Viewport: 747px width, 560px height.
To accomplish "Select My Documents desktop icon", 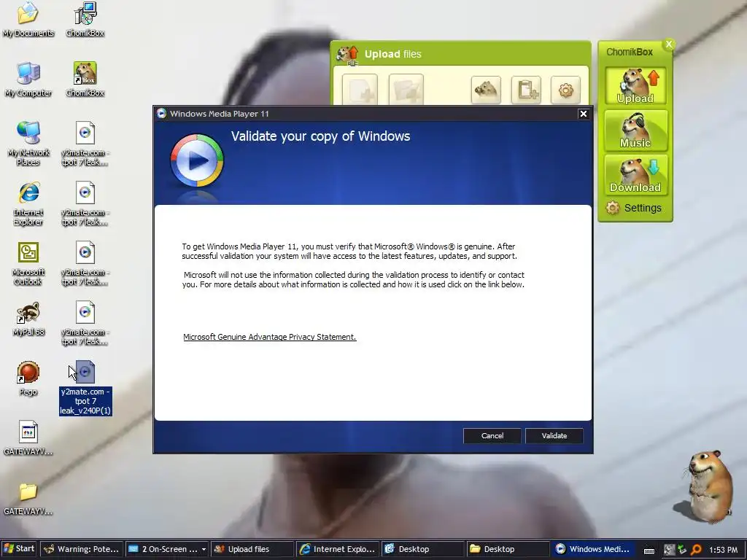I will click(28, 20).
